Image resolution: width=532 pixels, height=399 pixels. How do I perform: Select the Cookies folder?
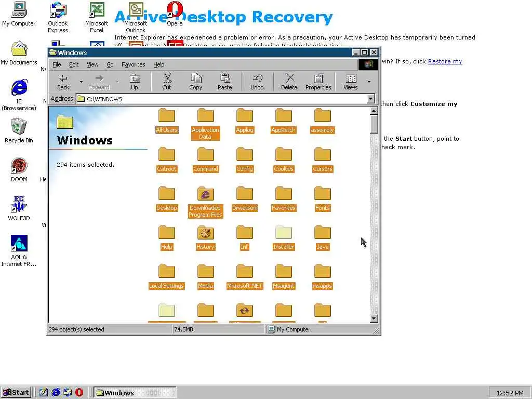pos(283,159)
